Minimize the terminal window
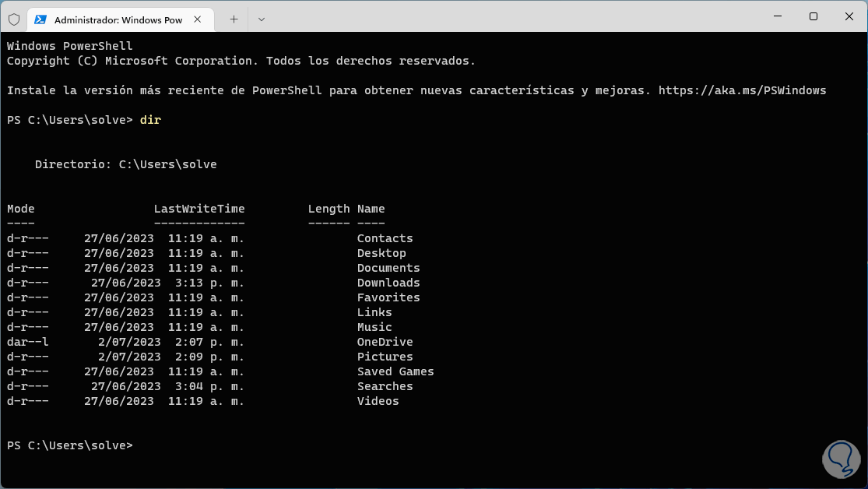The width and height of the screenshot is (868, 489). click(x=778, y=16)
